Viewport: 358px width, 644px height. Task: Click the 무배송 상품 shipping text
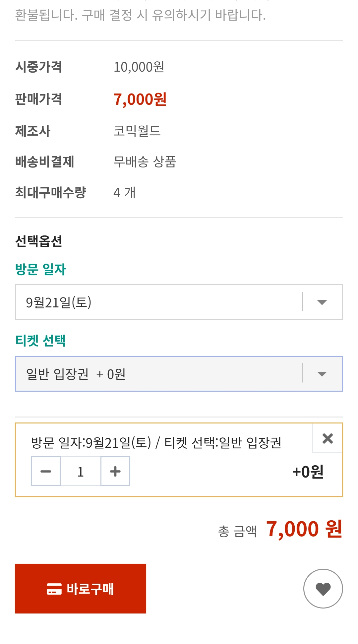(x=145, y=162)
